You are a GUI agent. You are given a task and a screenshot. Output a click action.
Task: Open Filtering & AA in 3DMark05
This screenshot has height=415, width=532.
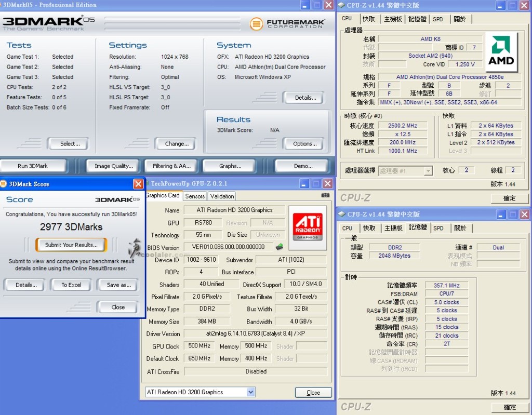[x=171, y=166]
